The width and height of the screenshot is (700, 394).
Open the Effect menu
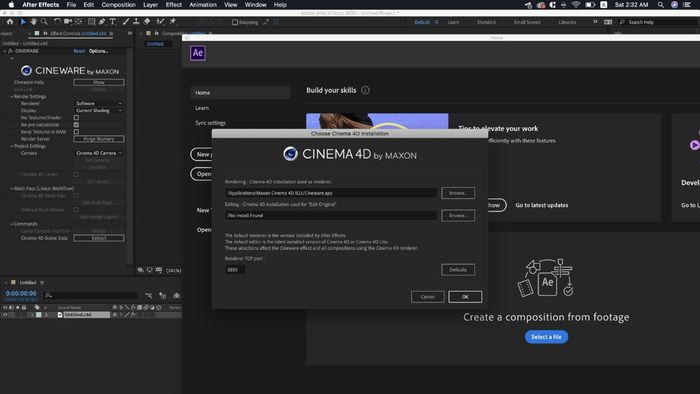point(174,4)
